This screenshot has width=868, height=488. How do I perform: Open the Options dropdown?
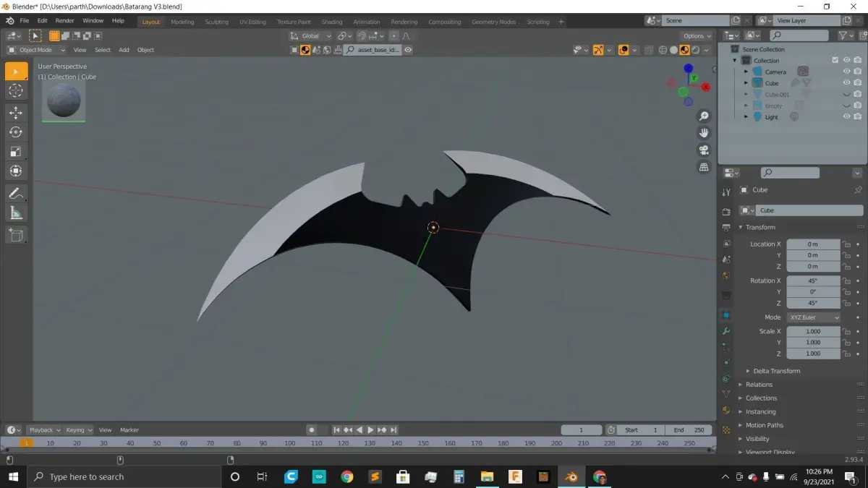coord(697,35)
